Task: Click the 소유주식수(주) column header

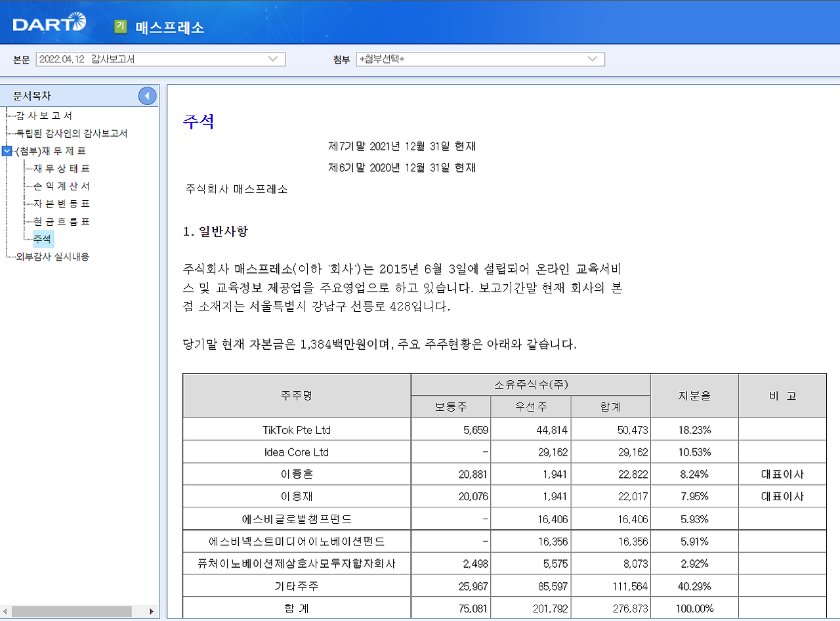Action: click(531, 385)
